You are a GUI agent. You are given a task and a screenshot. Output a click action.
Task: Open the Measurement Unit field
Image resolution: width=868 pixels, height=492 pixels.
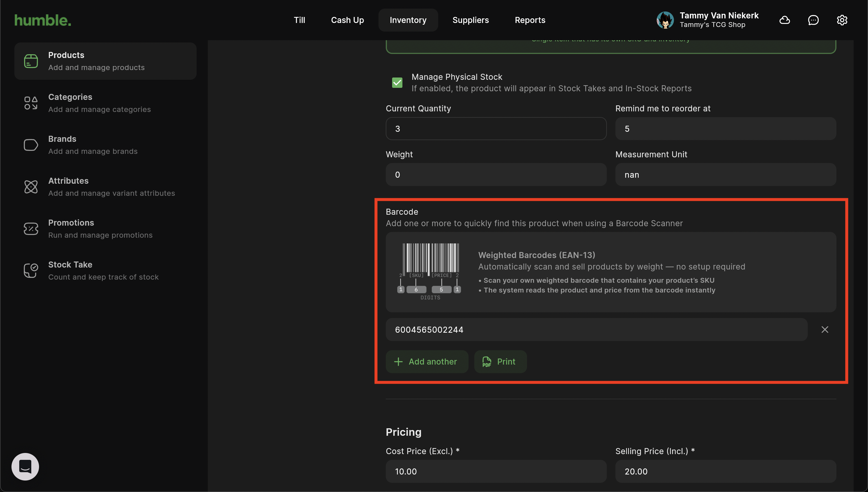725,175
